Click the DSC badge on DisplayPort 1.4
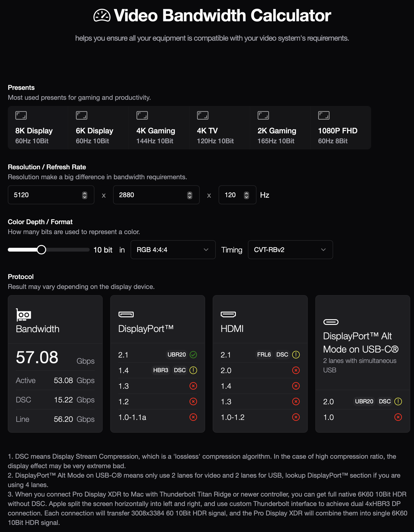This screenshot has width=414, height=532. [180, 370]
